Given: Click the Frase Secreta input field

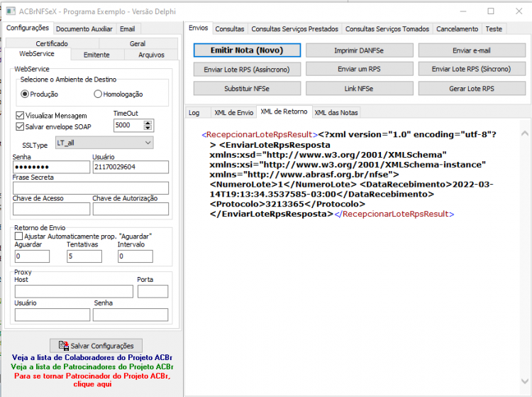Looking at the screenshot, I should coord(91,187).
